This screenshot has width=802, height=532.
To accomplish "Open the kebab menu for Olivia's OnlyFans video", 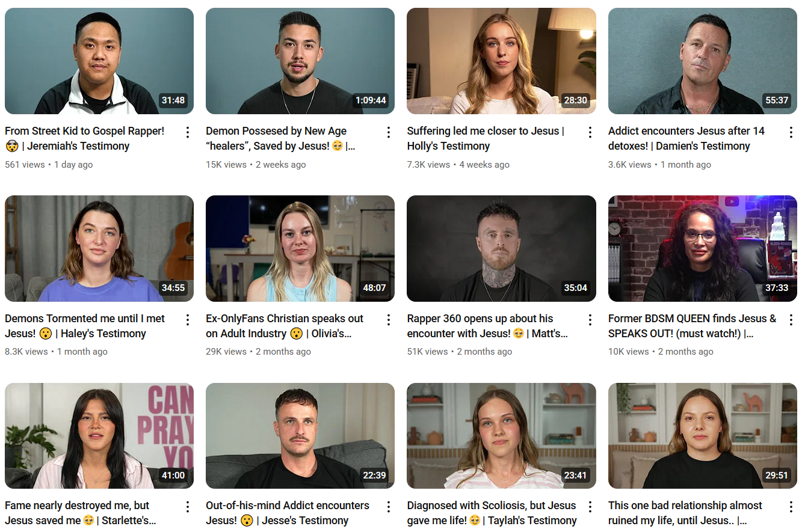I will point(389,320).
